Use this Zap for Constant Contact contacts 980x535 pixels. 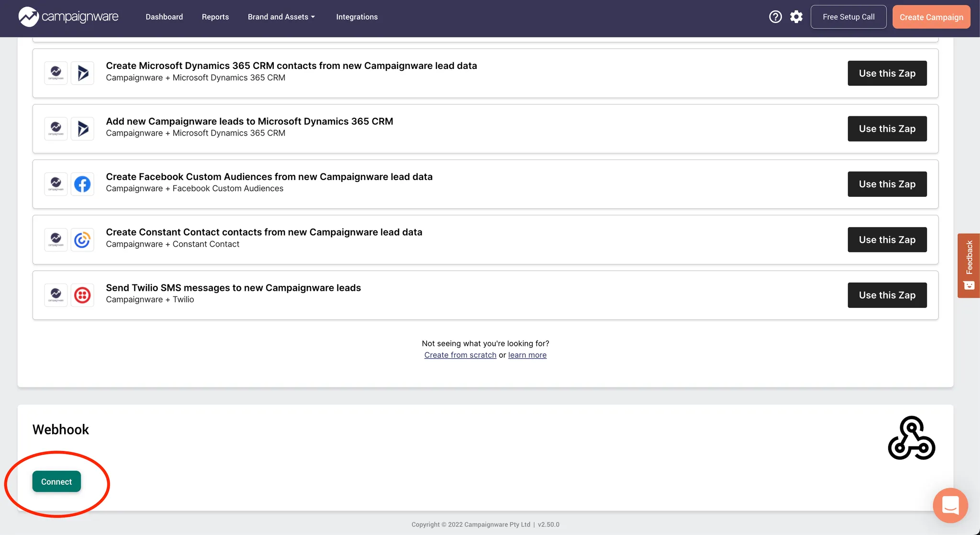[887, 240]
